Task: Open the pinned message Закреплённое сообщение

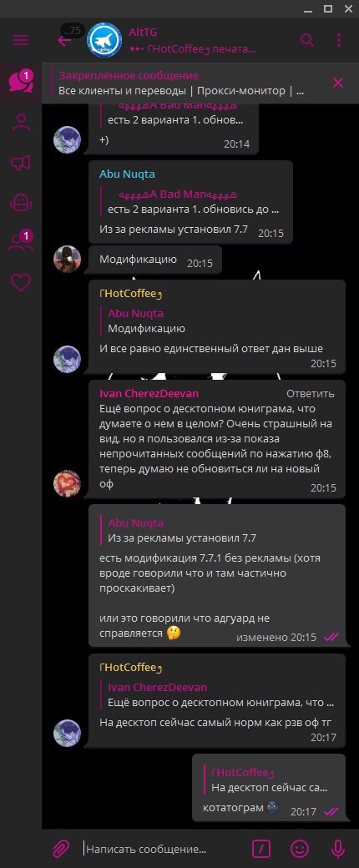Action: 182,83
